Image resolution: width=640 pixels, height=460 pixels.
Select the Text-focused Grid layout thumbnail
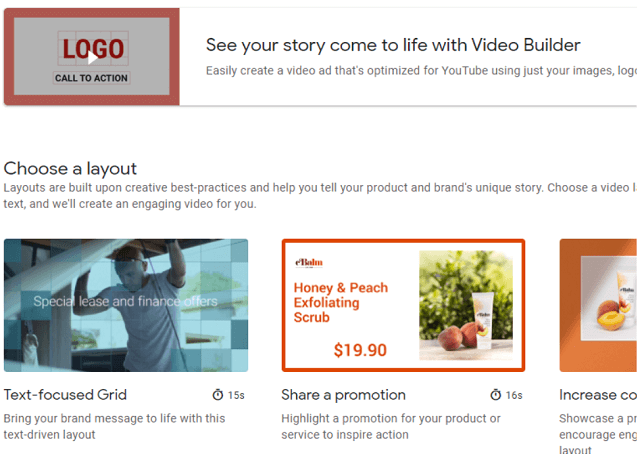(x=126, y=305)
